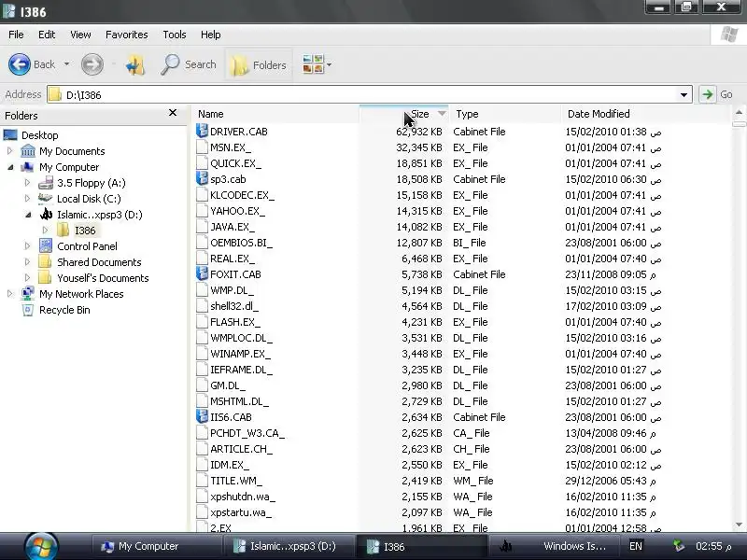Expand Shared Documents tree node
Viewport: 747px width, 560px height.
(x=27, y=262)
